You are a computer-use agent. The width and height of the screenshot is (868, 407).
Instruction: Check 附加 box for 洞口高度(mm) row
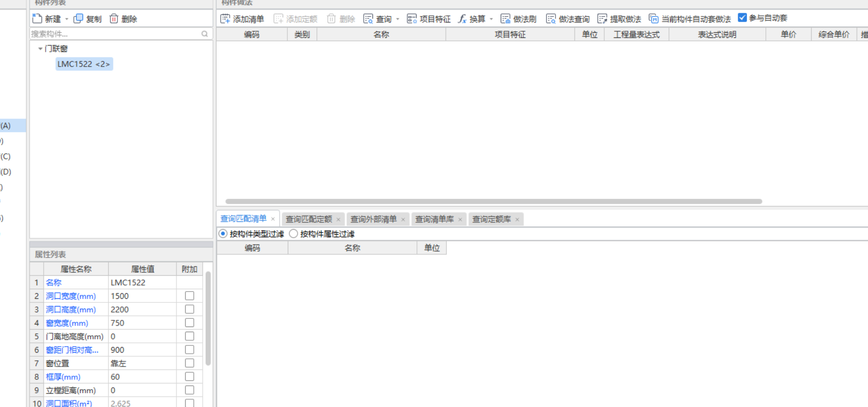pos(189,309)
